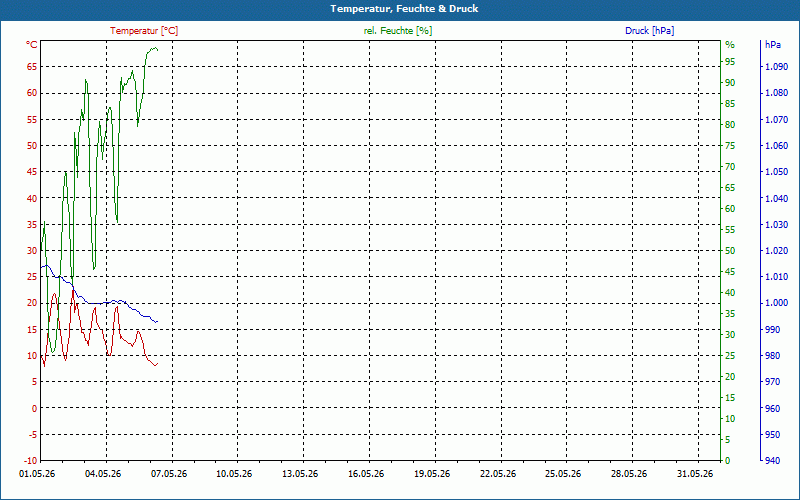Click pressure axis value "960"
This screenshot has height=500, width=800.
point(772,408)
